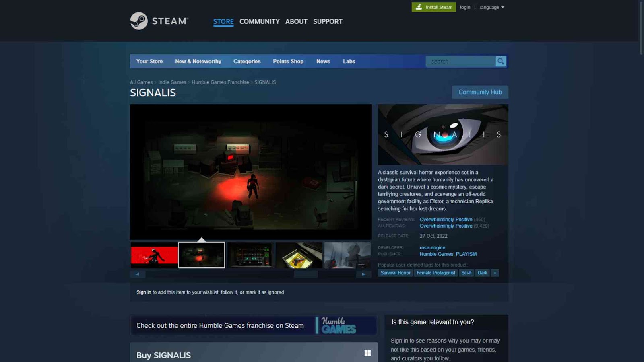
Task: Open publisher Humble Games link
Action: tap(436, 254)
